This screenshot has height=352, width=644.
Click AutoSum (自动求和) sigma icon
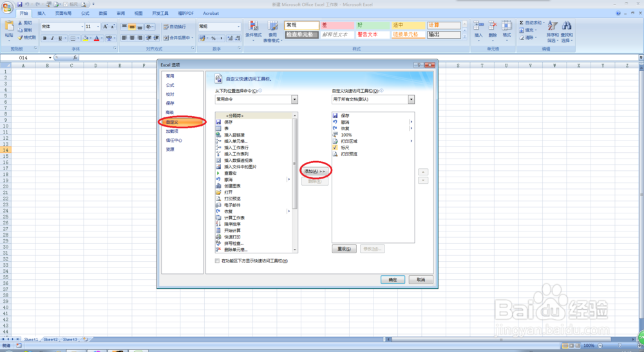521,23
